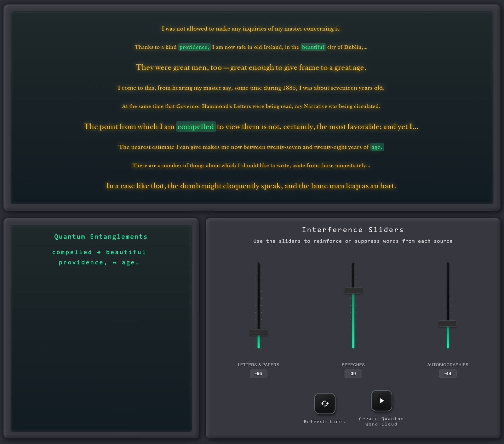Click the "Quantum Entanglements" heading
This screenshot has width=504, height=444.
[101, 237]
